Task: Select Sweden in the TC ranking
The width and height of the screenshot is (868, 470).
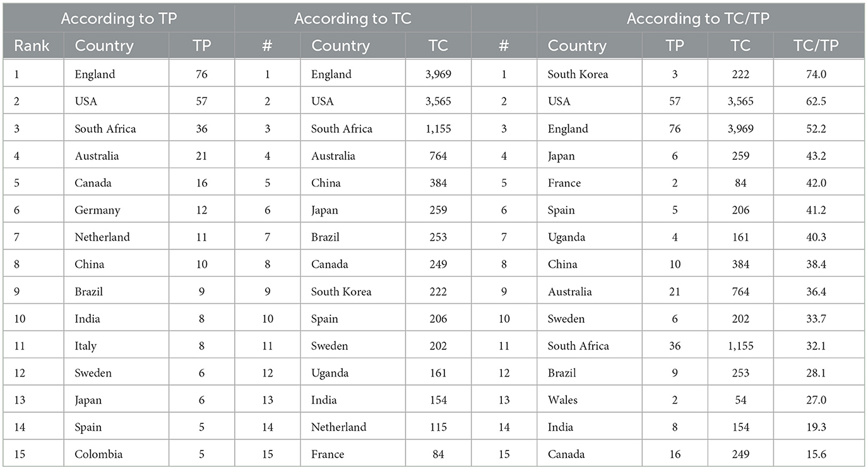Action: click(330, 346)
